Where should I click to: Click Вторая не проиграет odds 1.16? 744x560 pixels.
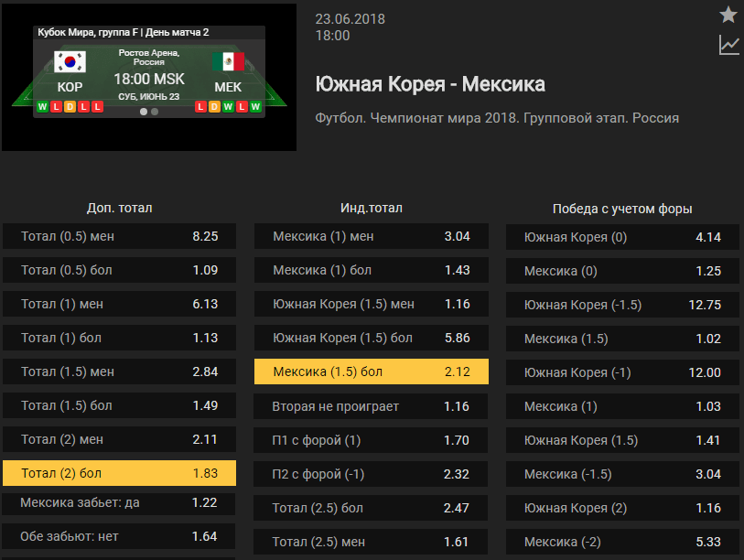pyautogui.click(x=371, y=406)
